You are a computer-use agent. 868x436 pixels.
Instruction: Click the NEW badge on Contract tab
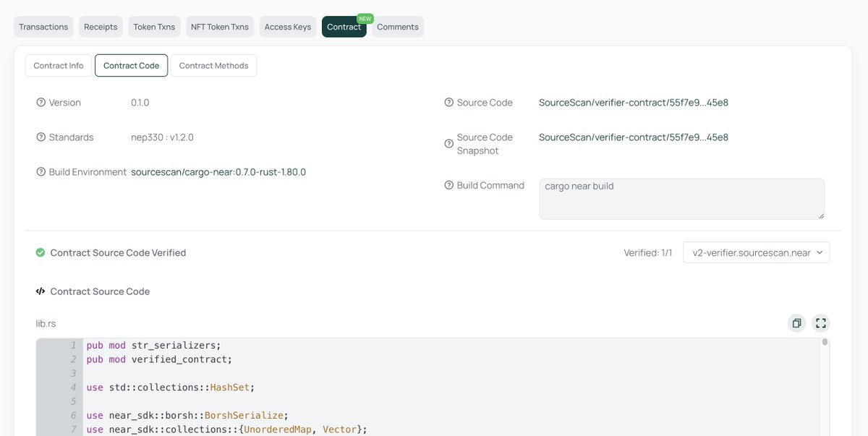coord(365,18)
